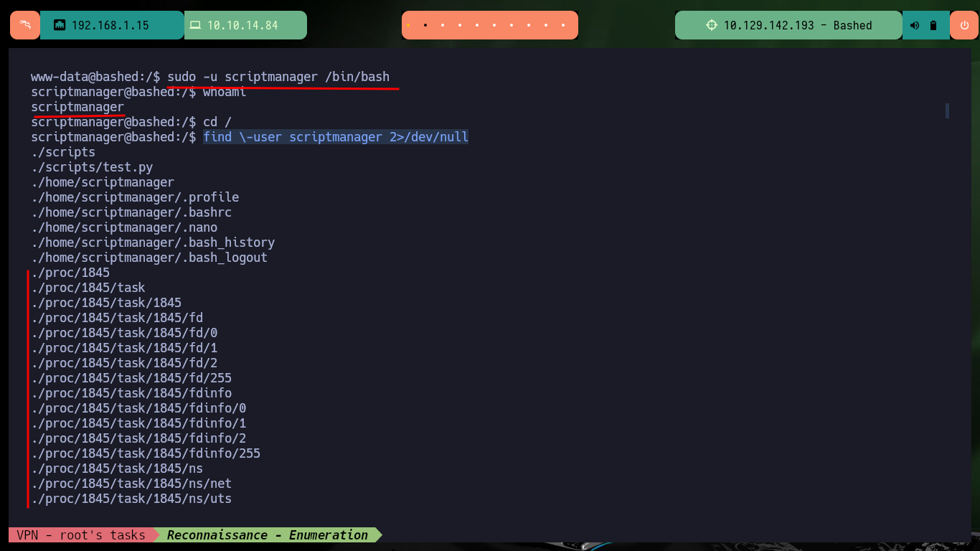
Task: Click the './scripts/test.py' line
Action: coord(92,167)
